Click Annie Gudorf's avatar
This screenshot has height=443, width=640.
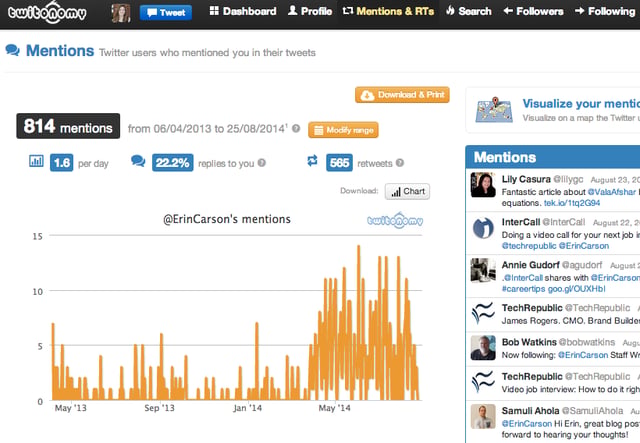pos(483,270)
